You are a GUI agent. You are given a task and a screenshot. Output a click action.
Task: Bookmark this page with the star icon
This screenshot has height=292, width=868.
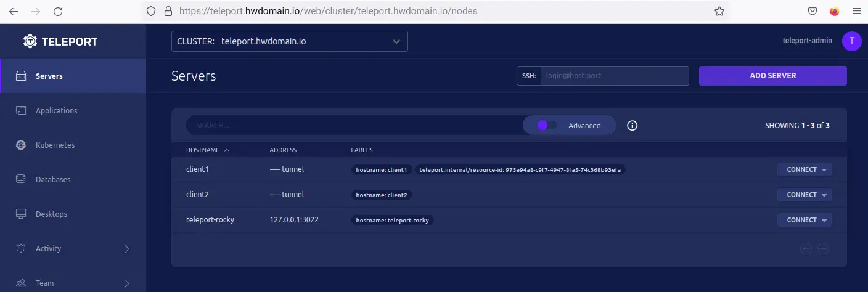pyautogui.click(x=719, y=11)
